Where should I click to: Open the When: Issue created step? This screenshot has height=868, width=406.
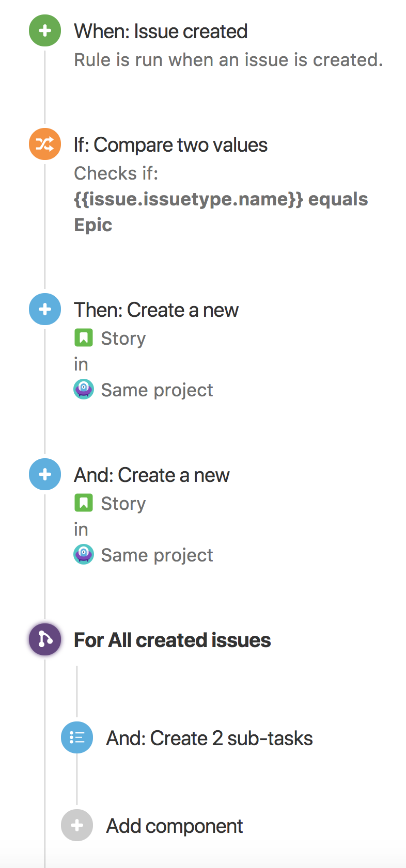coord(161,31)
